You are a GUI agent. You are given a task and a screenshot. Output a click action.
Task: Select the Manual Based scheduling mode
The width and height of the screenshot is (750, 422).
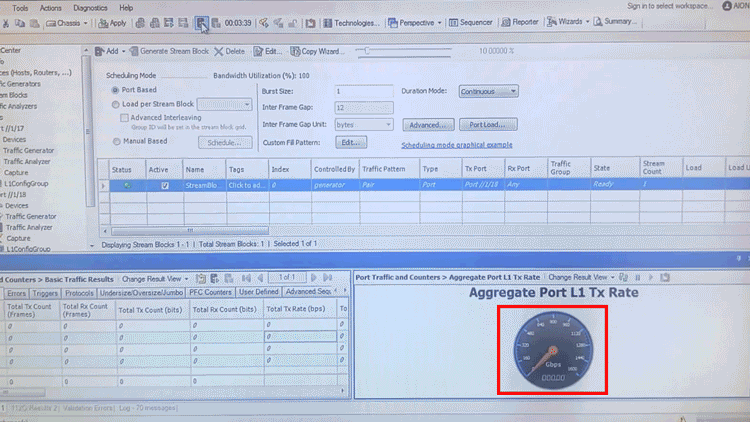pyautogui.click(x=116, y=141)
